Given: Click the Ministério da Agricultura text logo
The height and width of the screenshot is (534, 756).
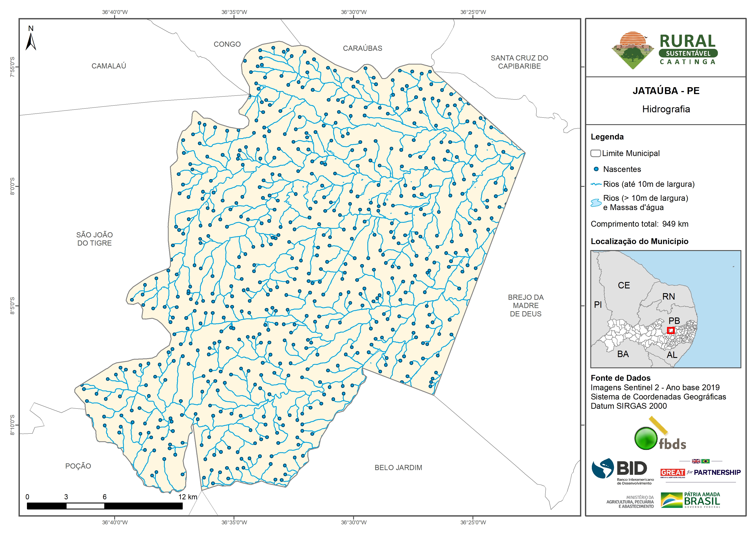Looking at the screenshot, I should point(630,502).
